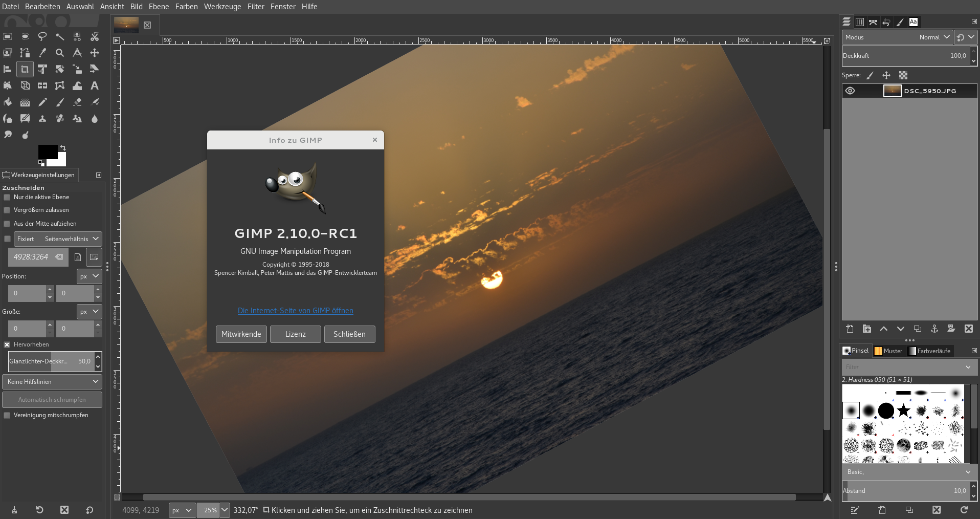This screenshot has width=980, height=519.
Task: Lock layer alpha channel icon
Action: (x=903, y=75)
